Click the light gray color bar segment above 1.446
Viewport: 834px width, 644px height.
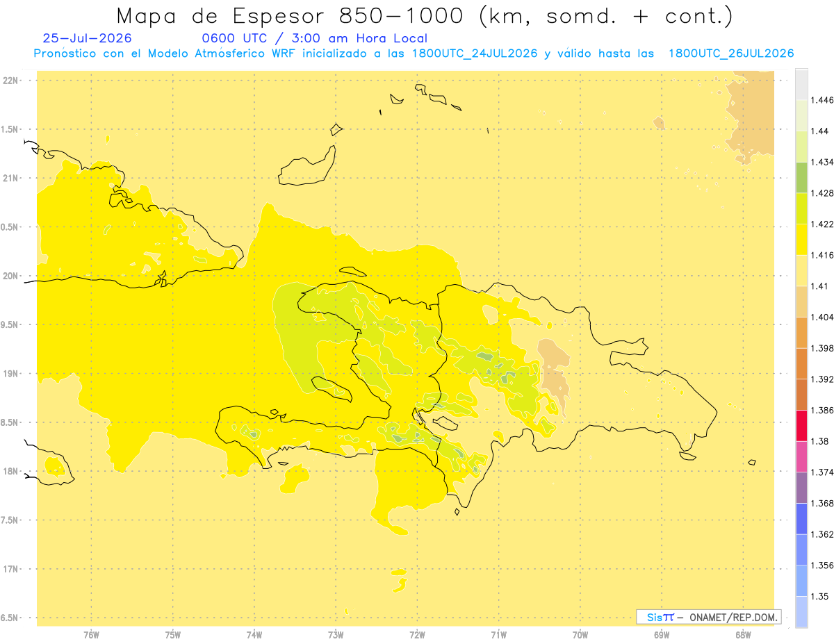pyautogui.click(x=801, y=84)
